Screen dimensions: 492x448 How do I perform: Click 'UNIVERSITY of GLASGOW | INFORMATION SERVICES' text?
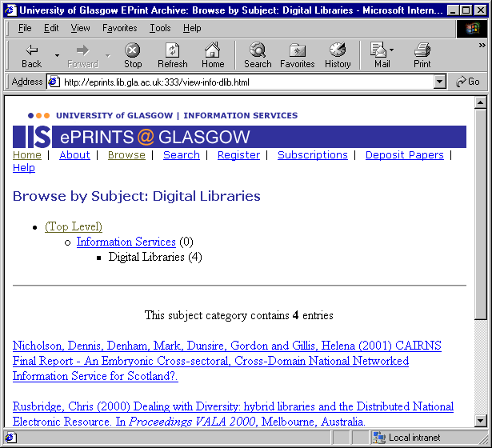(177, 115)
